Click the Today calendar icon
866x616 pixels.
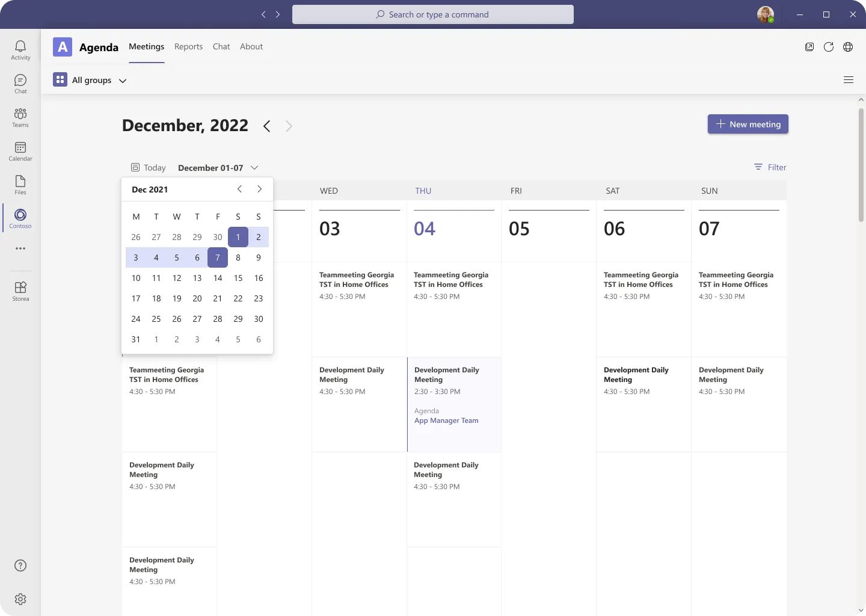click(135, 167)
